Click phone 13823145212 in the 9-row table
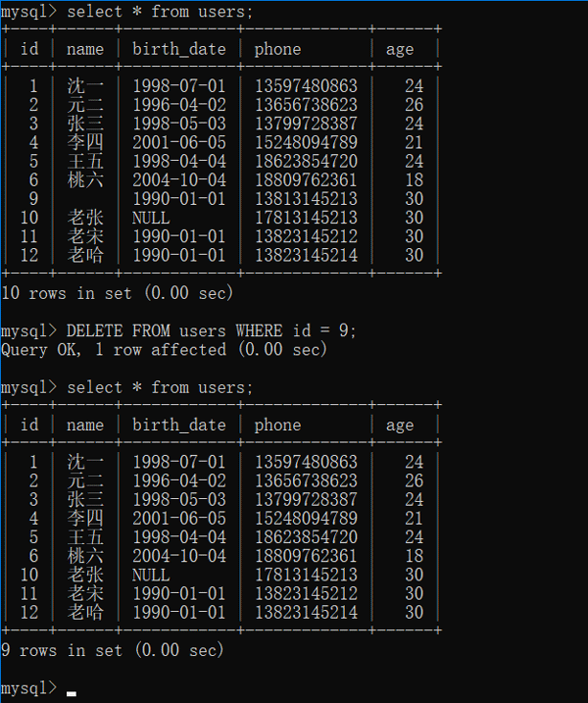The height and width of the screenshot is (703, 588). coord(306,593)
